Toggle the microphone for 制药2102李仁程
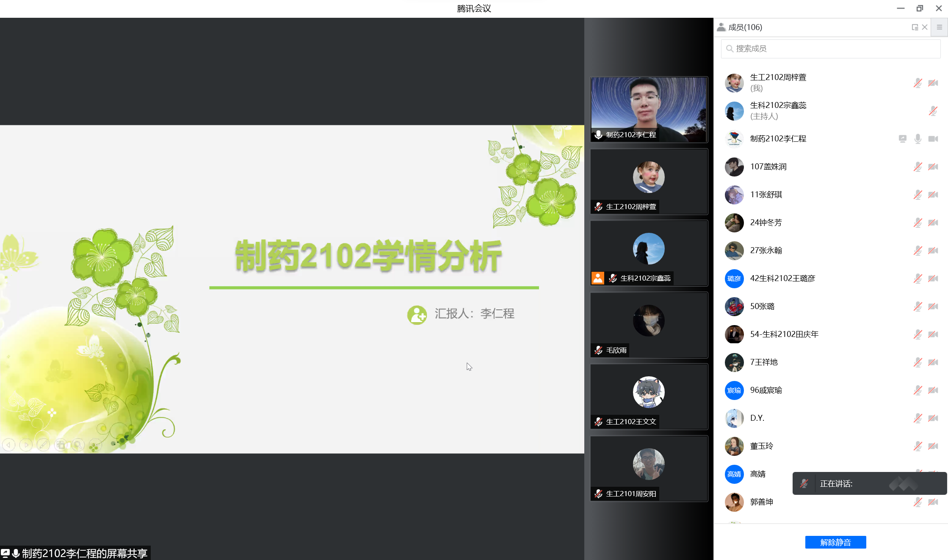 (x=918, y=139)
